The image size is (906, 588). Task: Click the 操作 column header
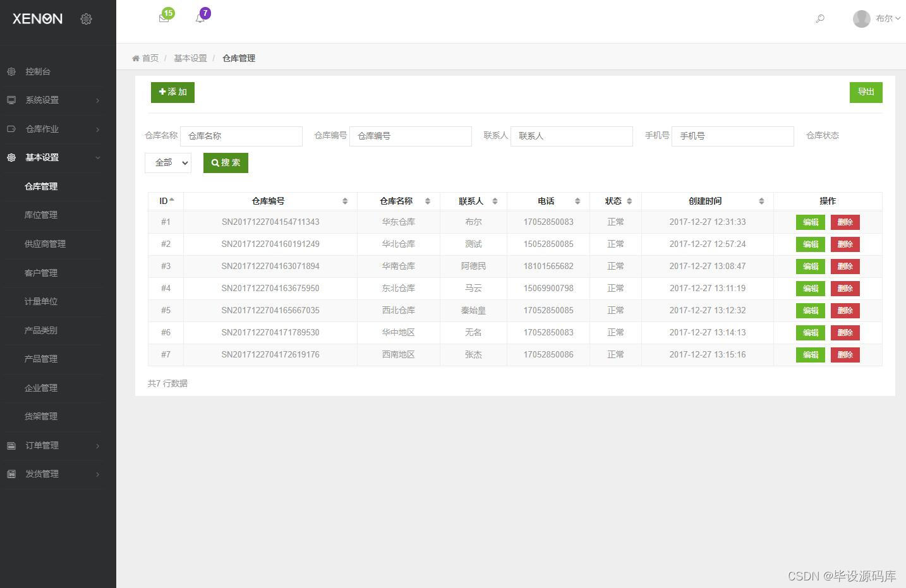828,201
